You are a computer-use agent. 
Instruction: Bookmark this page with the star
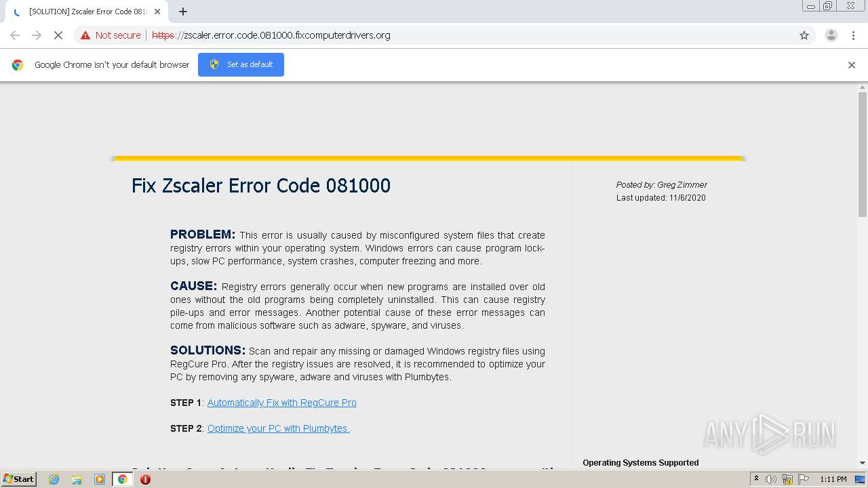[x=804, y=35]
